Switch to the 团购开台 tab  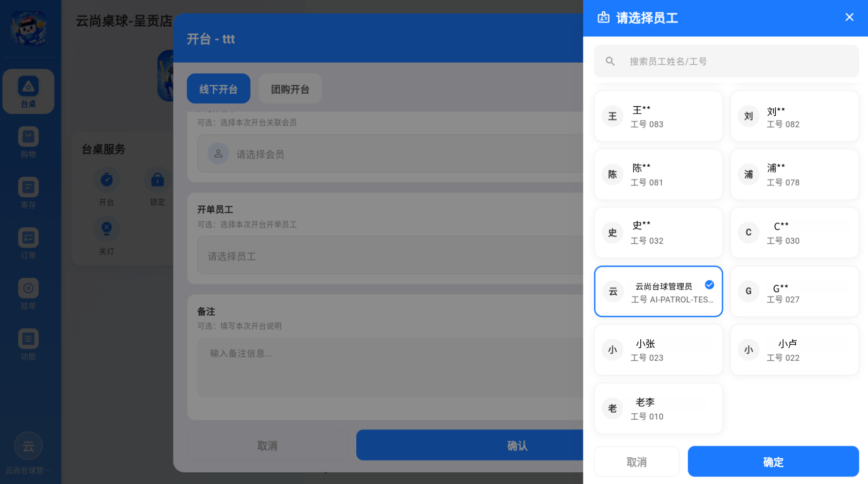coord(290,88)
